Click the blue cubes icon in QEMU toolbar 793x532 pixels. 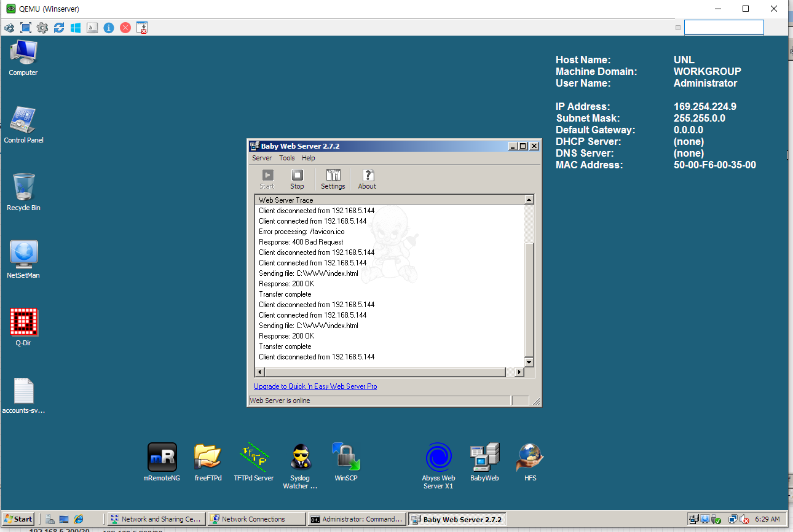9,28
